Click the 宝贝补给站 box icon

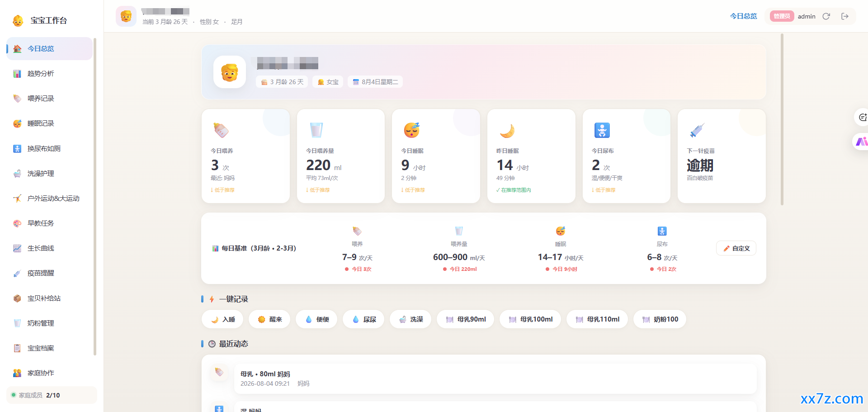[17, 298]
